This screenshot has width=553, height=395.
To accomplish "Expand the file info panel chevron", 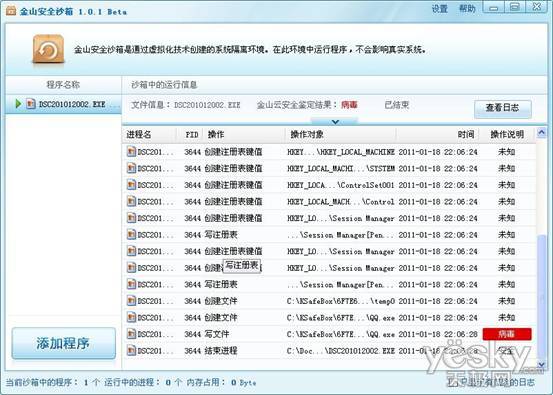I will pyautogui.click(x=335, y=122).
